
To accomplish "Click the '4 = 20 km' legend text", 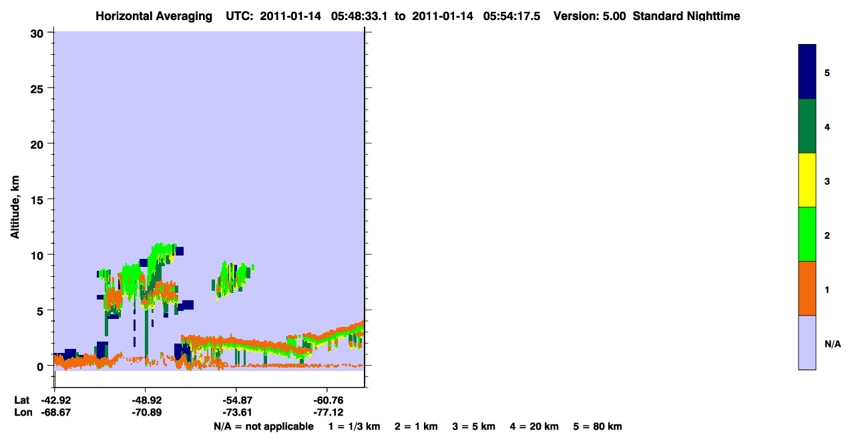I will point(534,426).
